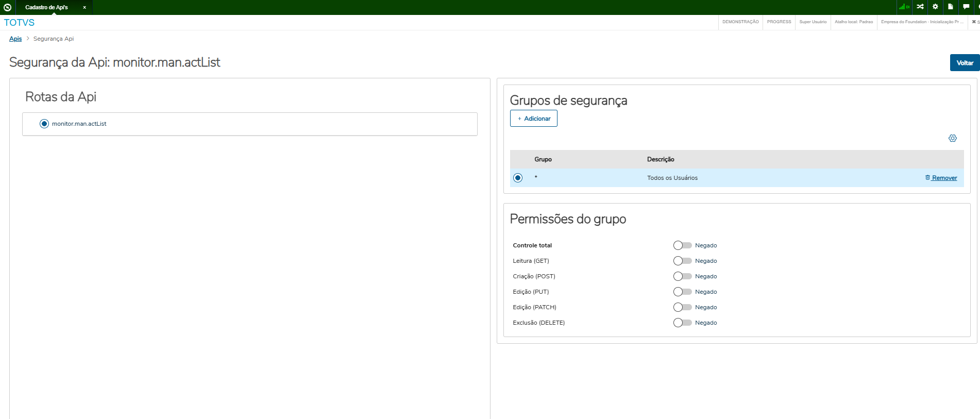Screen dimensions: 980x419
Task: Click the shuffle arrows icon in the top bar
Action: (x=920, y=7)
